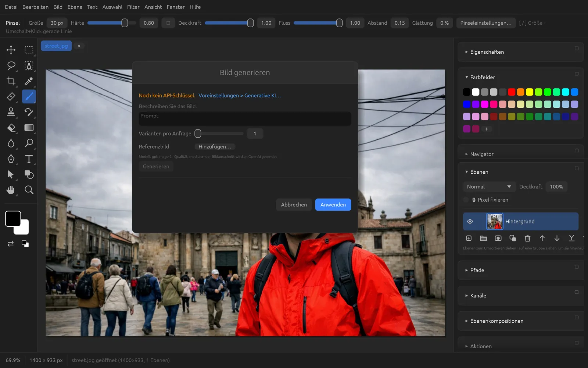
Task: Expand the Pfade panel
Action: (467, 270)
